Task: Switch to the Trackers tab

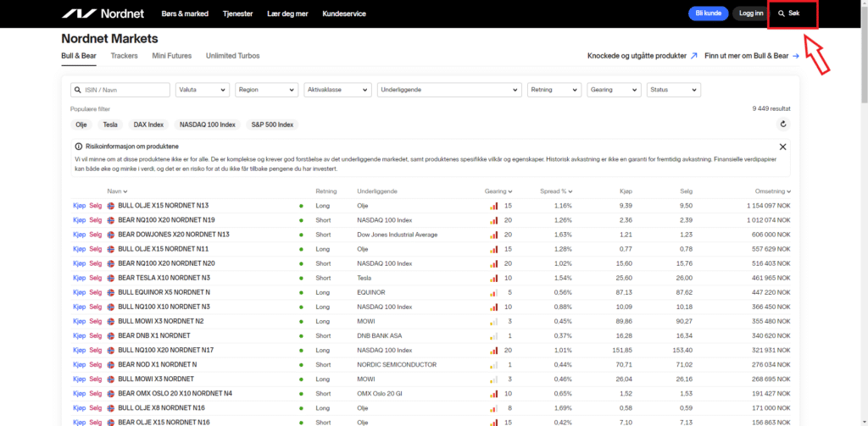Action: coord(124,56)
